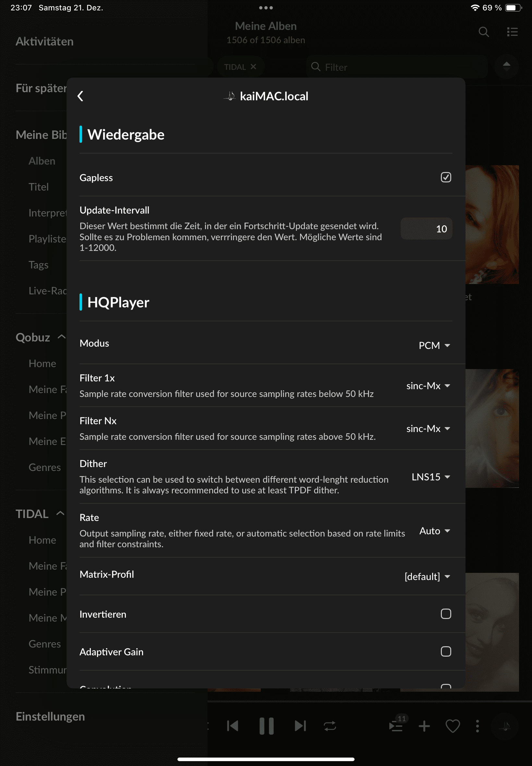Open the Modus PCM dropdown
The height and width of the screenshot is (766, 532).
point(434,345)
